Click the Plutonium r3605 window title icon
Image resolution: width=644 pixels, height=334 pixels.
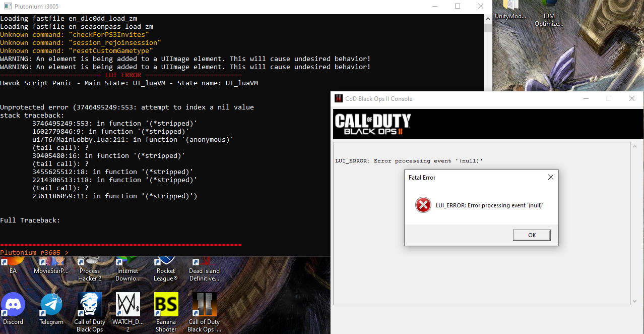pos(8,7)
